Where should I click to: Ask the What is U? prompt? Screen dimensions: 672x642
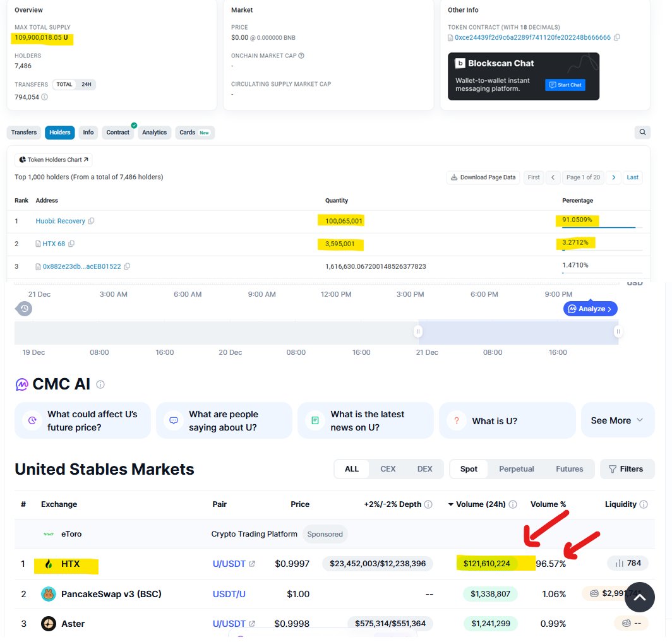pos(507,420)
